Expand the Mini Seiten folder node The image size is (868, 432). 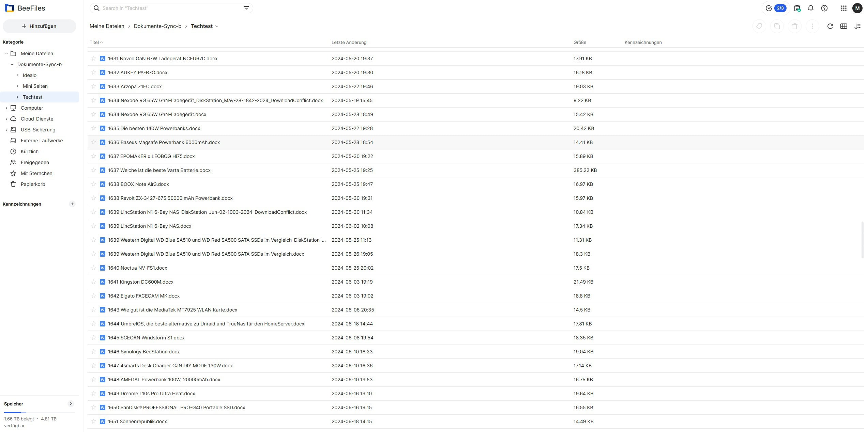tap(17, 86)
